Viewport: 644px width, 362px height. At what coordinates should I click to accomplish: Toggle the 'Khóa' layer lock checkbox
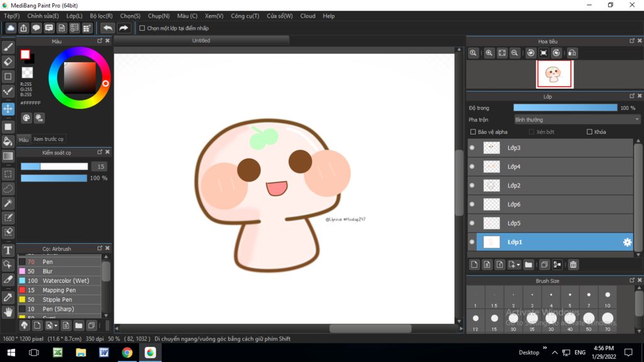click(x=589, y=132)
